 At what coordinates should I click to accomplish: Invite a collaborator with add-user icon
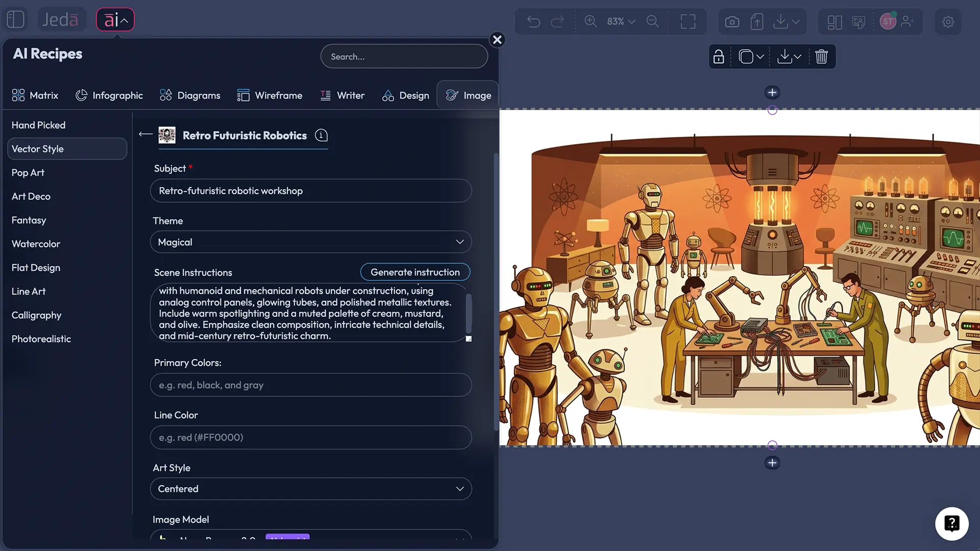point(908,21)
